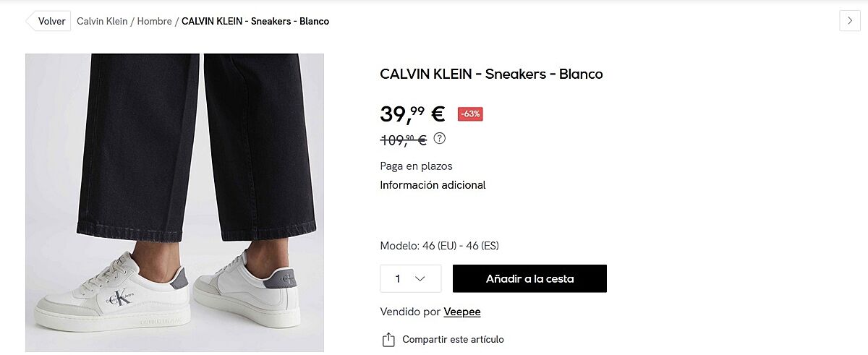Click the crossed-out 109,90 € price

point(403,140)
